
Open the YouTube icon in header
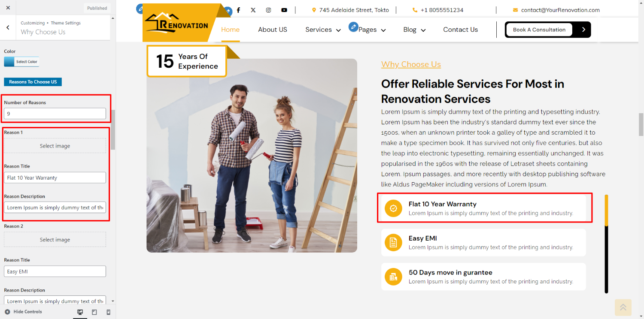pyautogui.click(x=284, y=10)
